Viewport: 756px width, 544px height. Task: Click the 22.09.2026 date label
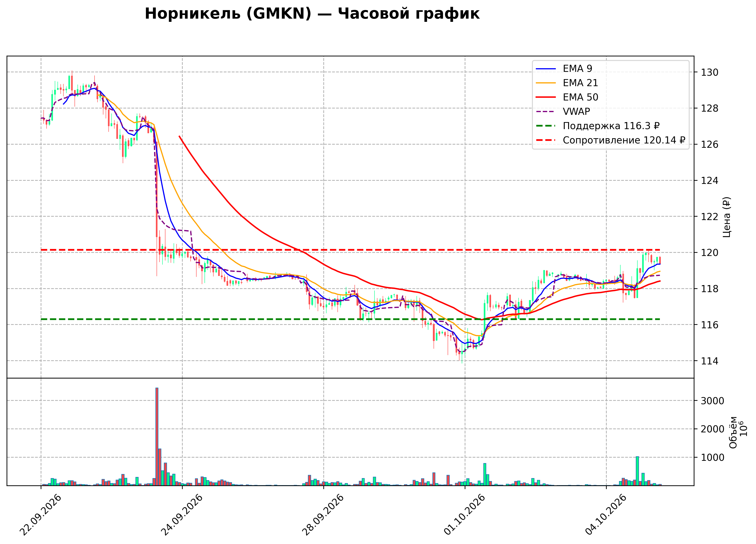coord(41,515)
